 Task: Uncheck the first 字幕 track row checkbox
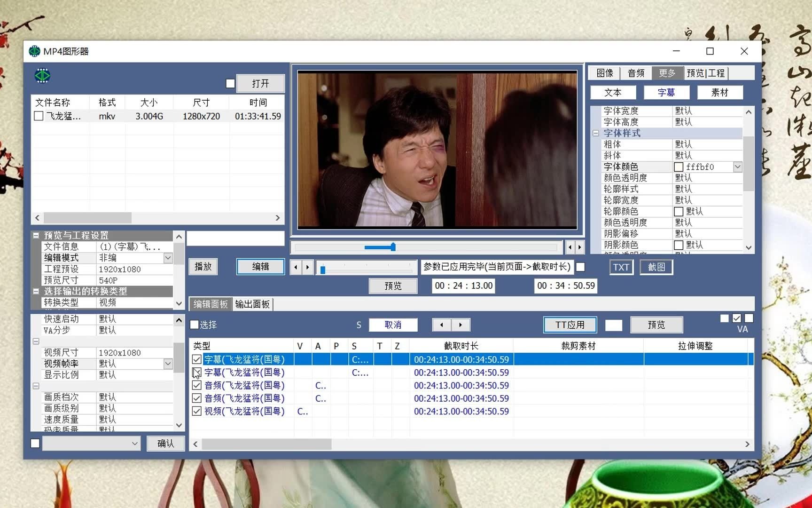197,359
